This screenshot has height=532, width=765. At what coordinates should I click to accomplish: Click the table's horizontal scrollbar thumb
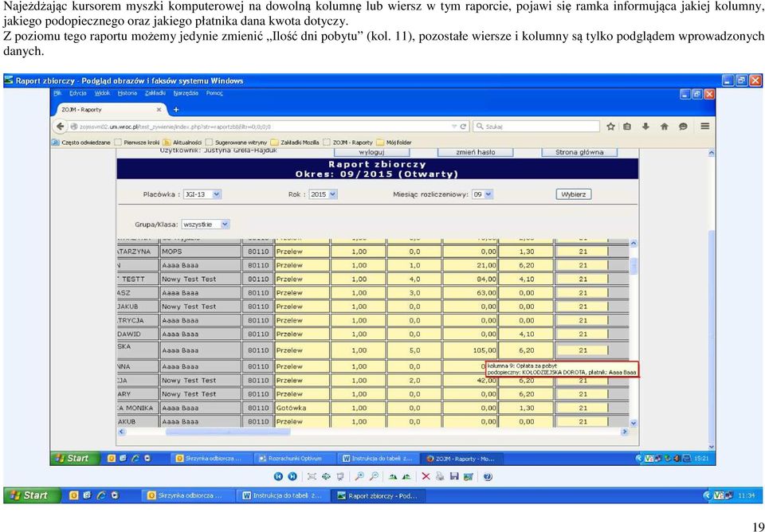[x=228, y=432]
